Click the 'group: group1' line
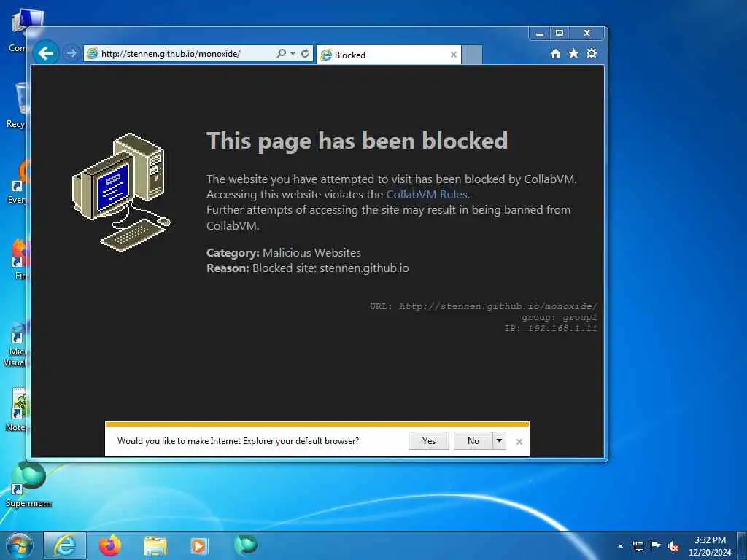 pyautogui.click(x=560, y=317)
